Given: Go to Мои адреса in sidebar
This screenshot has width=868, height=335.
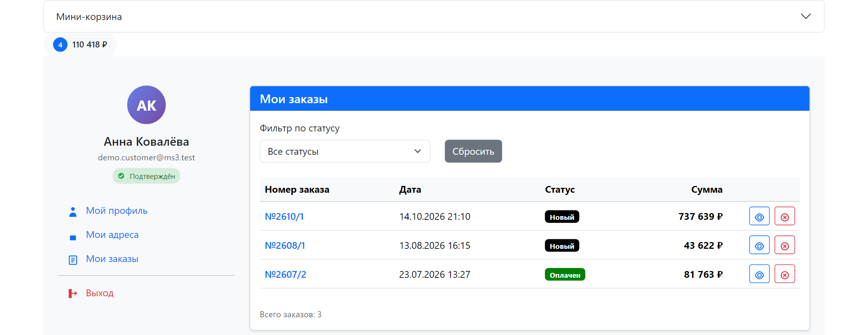Looking at the screenshot, I should (x=112, y=235).
